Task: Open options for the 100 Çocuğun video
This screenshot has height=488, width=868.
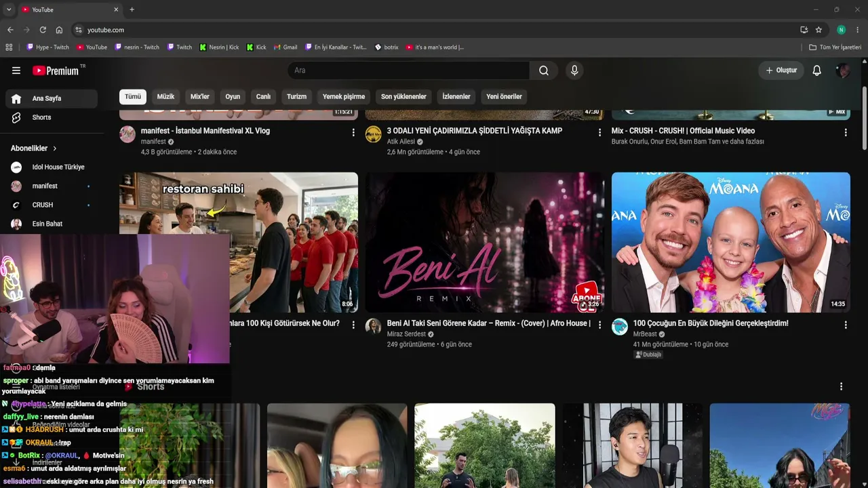Action: [x=846, y=325]
